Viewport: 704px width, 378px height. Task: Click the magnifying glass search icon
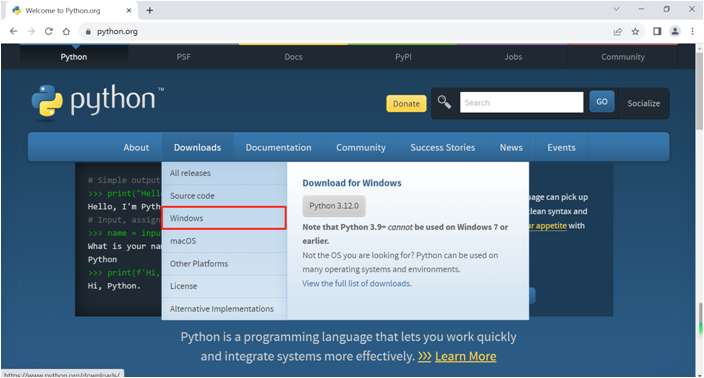click(444, 102)
